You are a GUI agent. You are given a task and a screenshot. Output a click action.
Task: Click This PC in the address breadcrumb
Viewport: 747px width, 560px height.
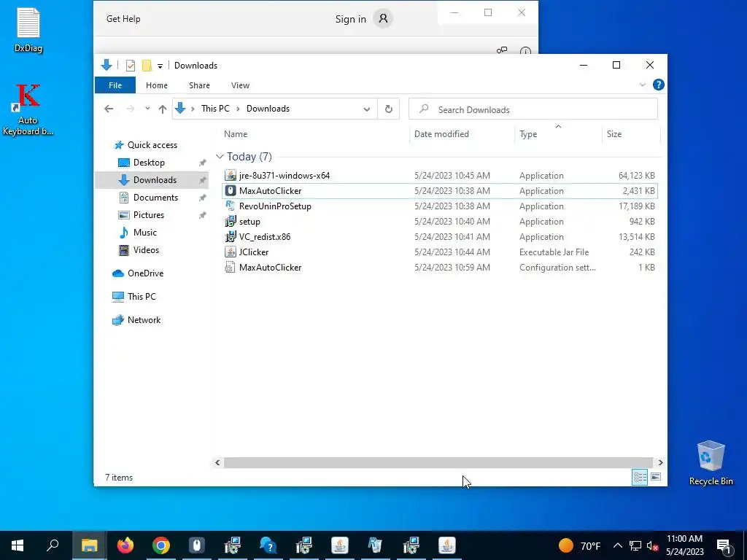(215, 109)
